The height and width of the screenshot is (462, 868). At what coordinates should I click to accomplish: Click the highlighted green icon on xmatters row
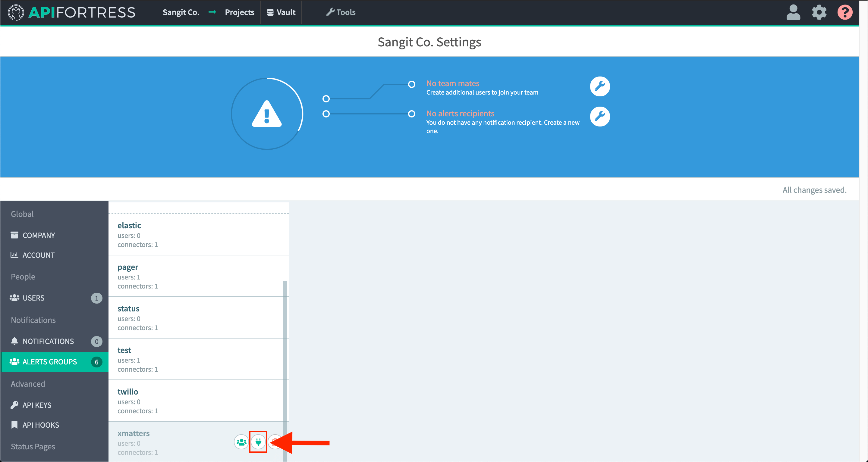tap(258, 442)
